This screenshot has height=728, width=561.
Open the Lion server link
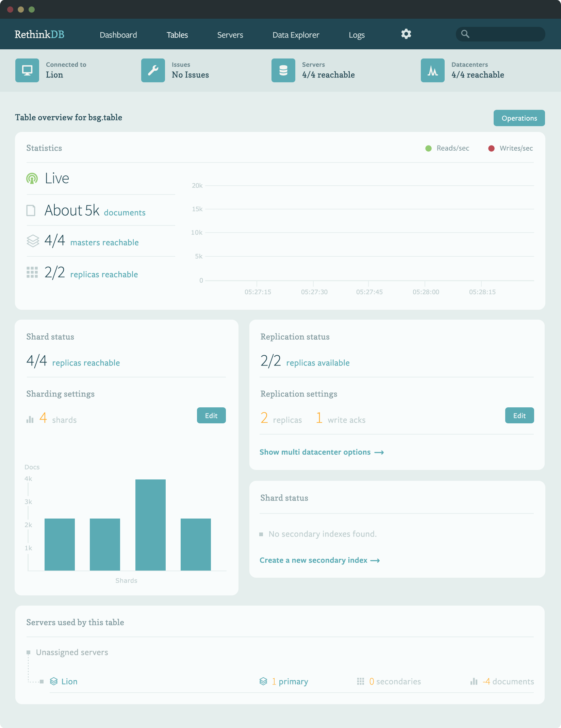point(69,681)
